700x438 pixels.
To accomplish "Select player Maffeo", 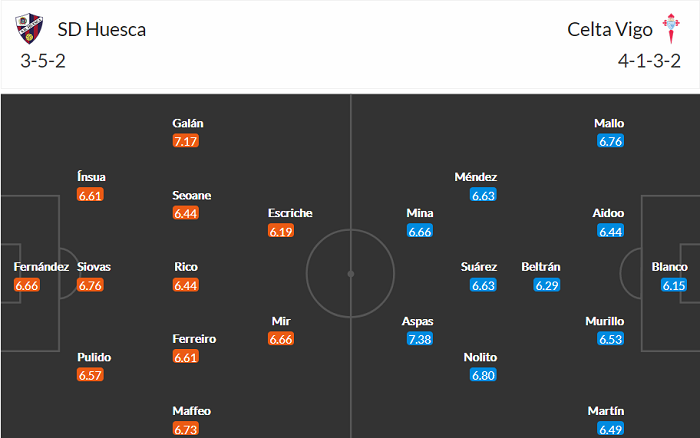I will click(x=190, y=411).
